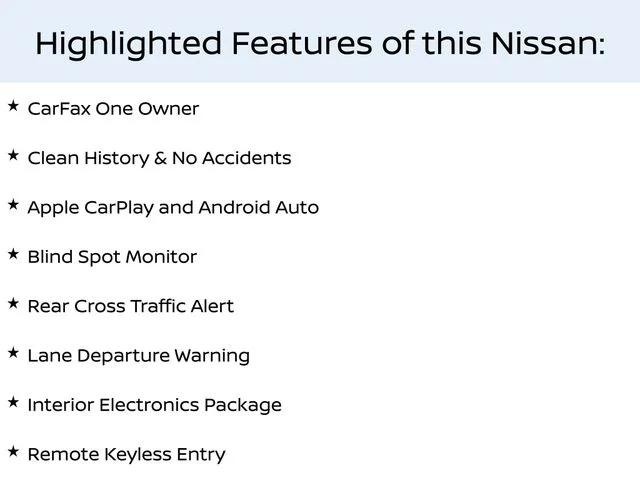Click the light blue header banner
640x480 pixels.
click(x=320, y=41)
